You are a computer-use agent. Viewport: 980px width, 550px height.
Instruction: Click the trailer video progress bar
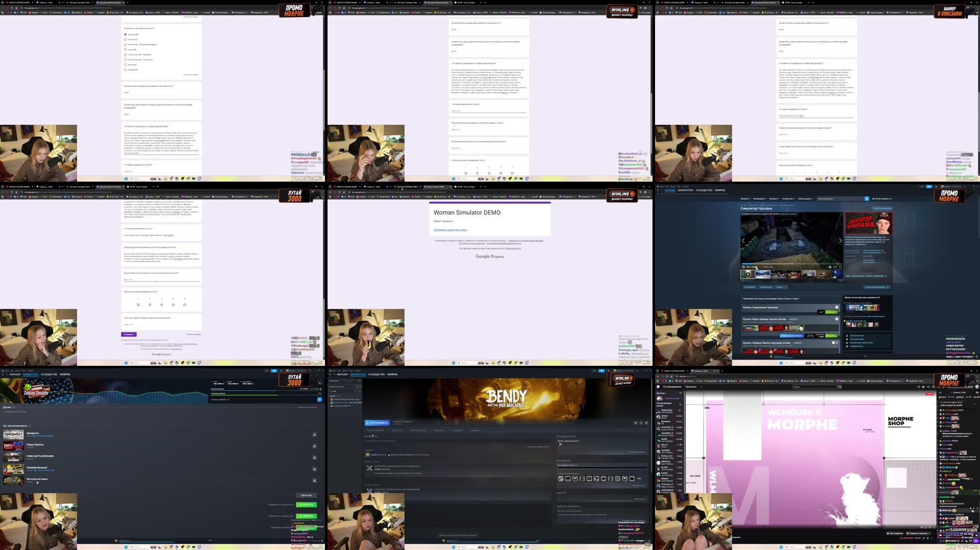pyautogui.click(x=793, y=264)
